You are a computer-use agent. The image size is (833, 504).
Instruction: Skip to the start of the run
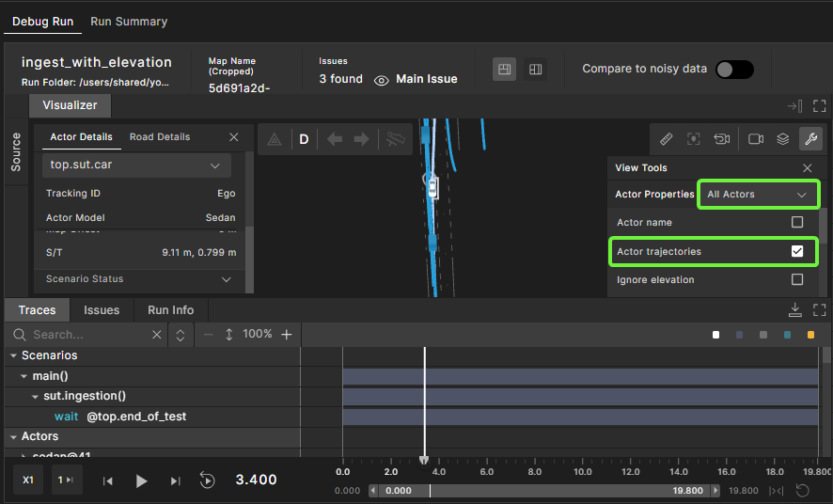[x=108, y=480]
